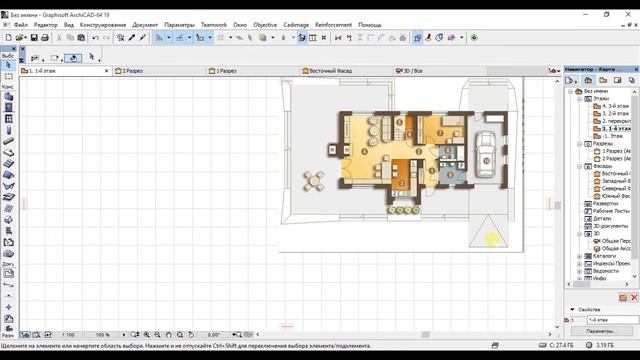The width and height of the screenshot is (640, 360).
Task: Collapse the Свойства section triangle
Action: point(572,309)
